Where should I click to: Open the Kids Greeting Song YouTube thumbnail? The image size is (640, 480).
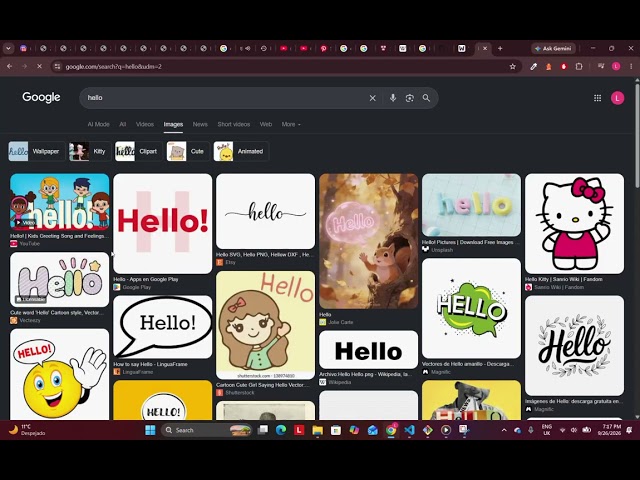[x=60, y=202]
